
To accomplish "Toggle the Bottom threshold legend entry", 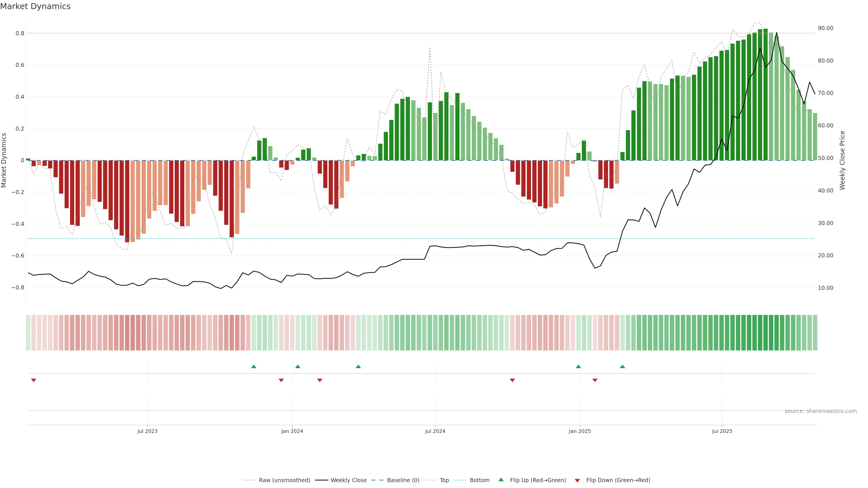I will [479, 480].
